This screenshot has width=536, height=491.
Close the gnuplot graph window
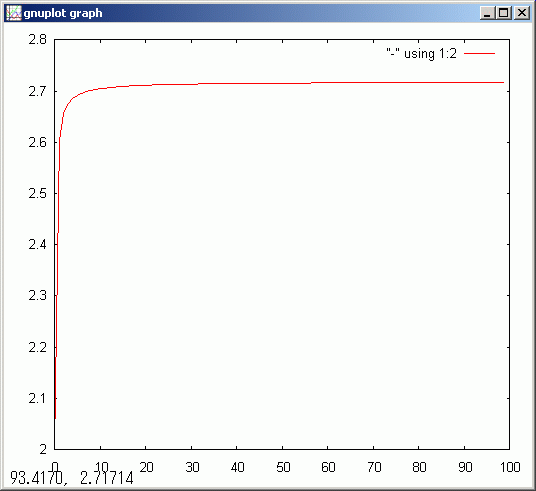click(x=522, y=13)
